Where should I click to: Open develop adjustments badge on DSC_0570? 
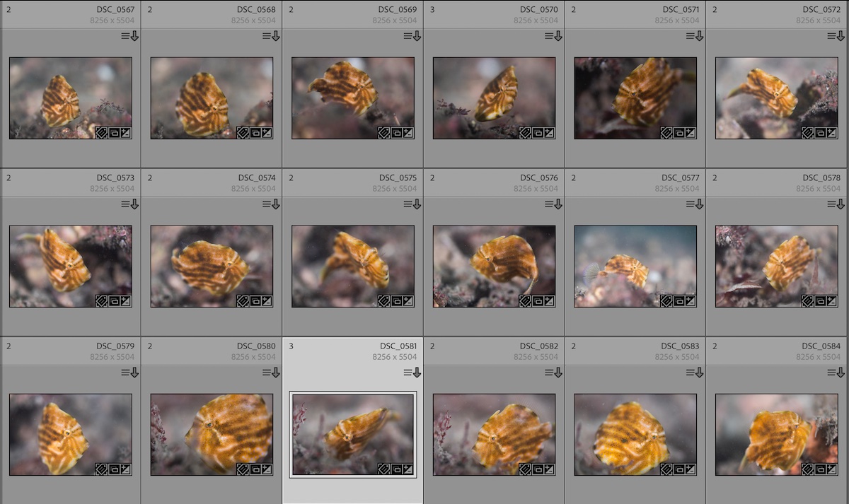(549, 132)
